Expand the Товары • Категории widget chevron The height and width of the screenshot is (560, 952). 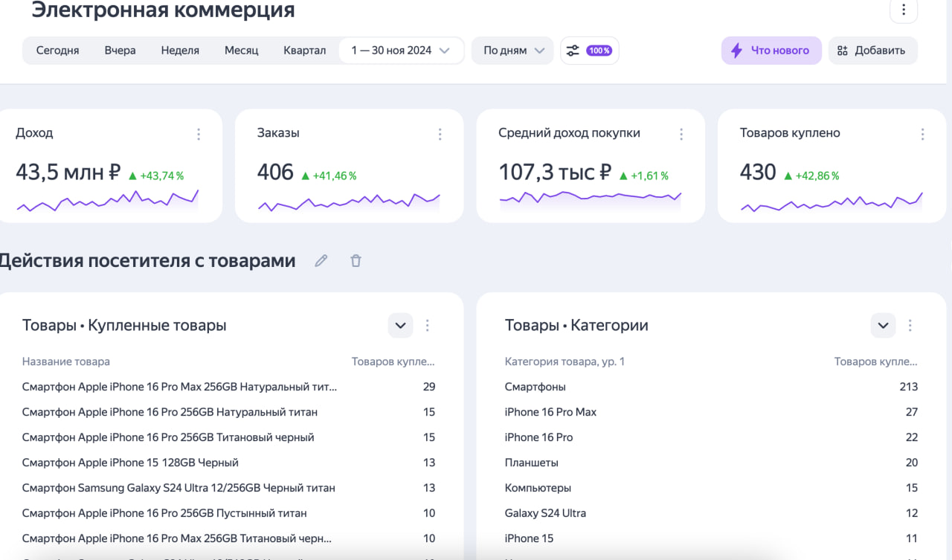(883, 325)
